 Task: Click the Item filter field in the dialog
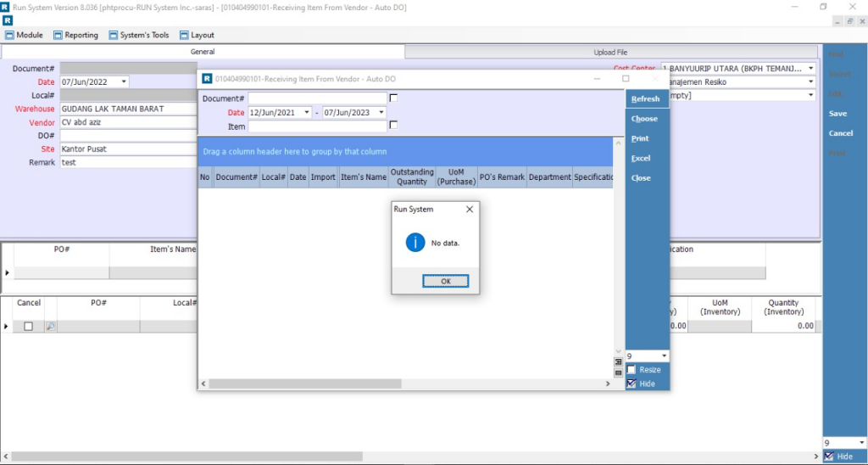coord(317,126)
